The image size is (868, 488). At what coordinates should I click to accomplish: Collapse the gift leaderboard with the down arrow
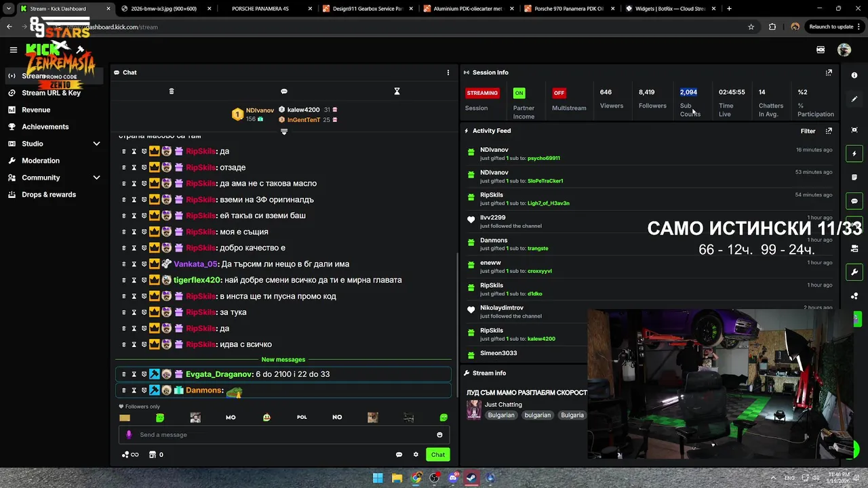click(x=284, y=132)
